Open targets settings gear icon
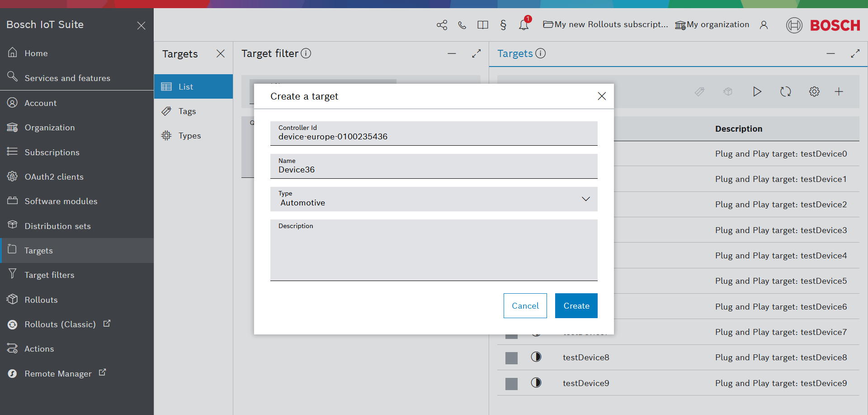This screenshot has width=868, height=415. point(814,92)
